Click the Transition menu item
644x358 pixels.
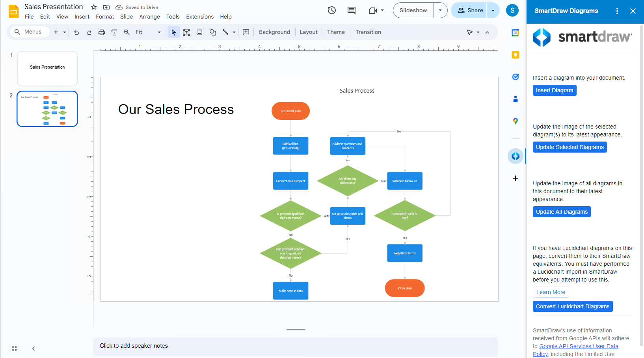click(368, 32)
